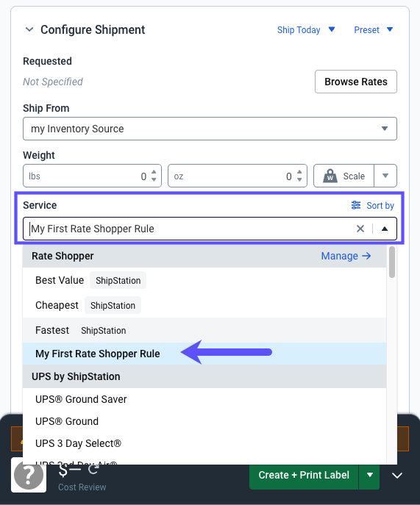Choose My First Rate Shopper Rule
The width and height of the screenshot is (420, 505).
(x=204, y=354)
